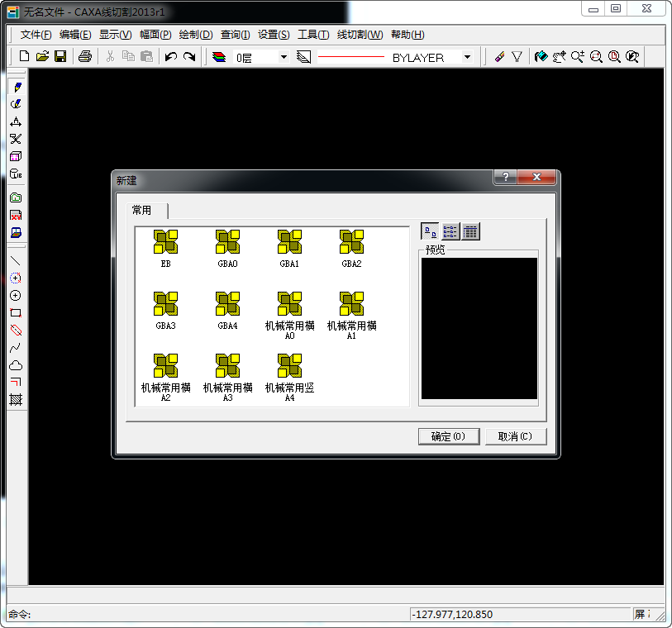
Task: Switch to list view in dialog
Action: click(x=450, y=231)
